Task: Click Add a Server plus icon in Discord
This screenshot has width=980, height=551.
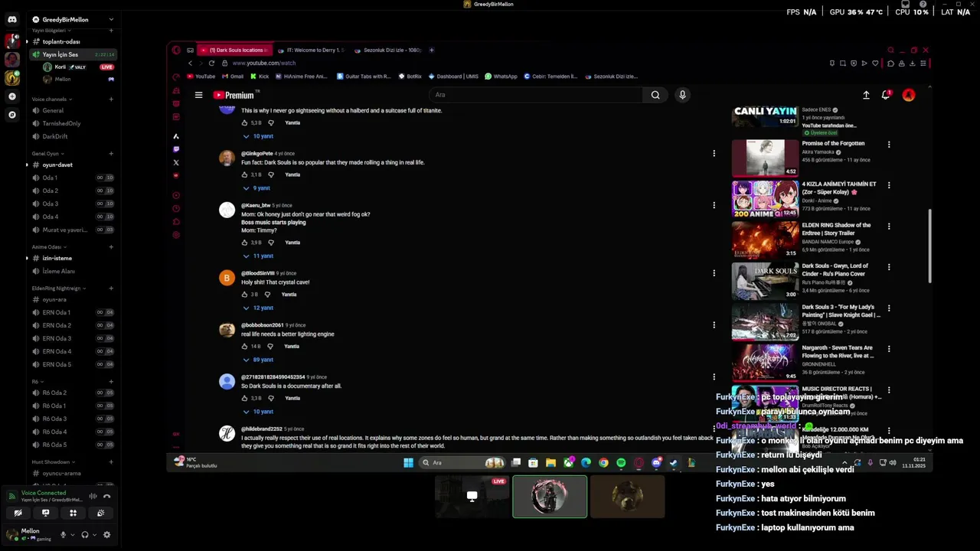Action: click(12, 96)
